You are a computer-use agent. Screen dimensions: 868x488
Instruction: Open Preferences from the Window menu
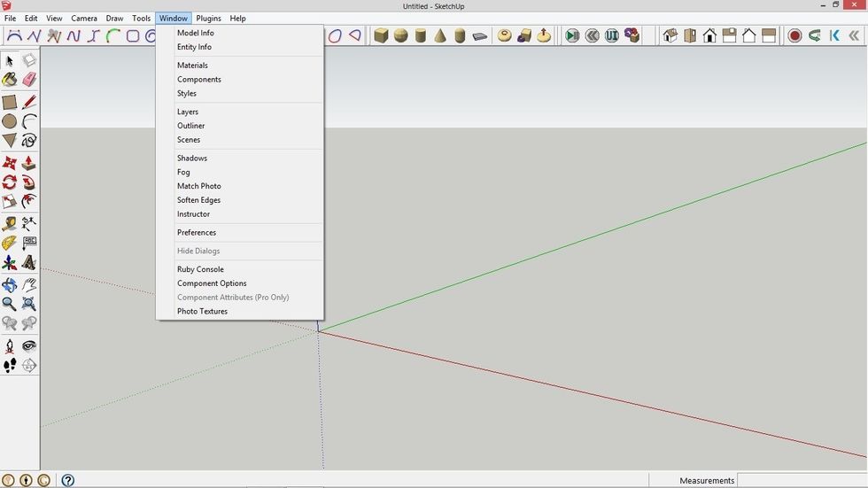(x=197, y=232)
